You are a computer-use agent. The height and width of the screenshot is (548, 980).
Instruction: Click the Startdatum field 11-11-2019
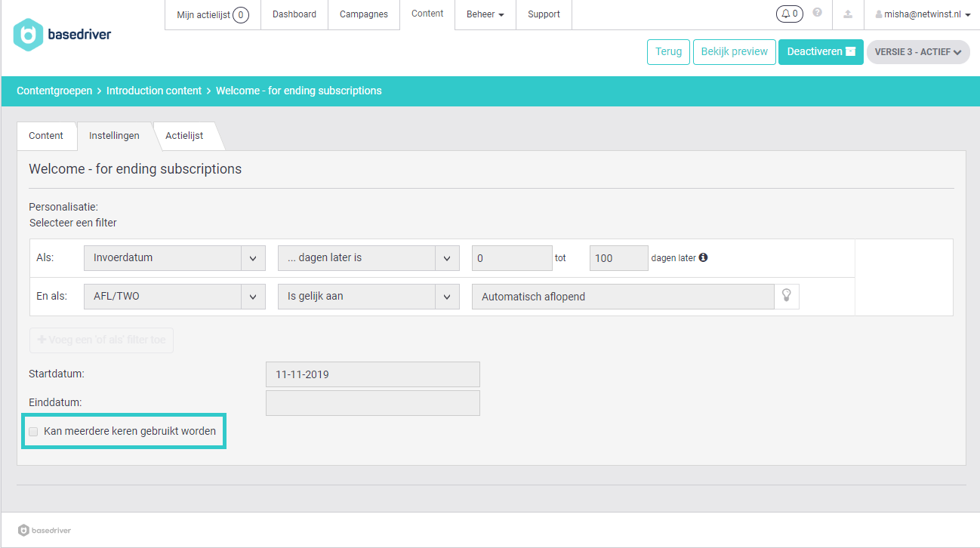pyautogui.click(x=373, y=374)
